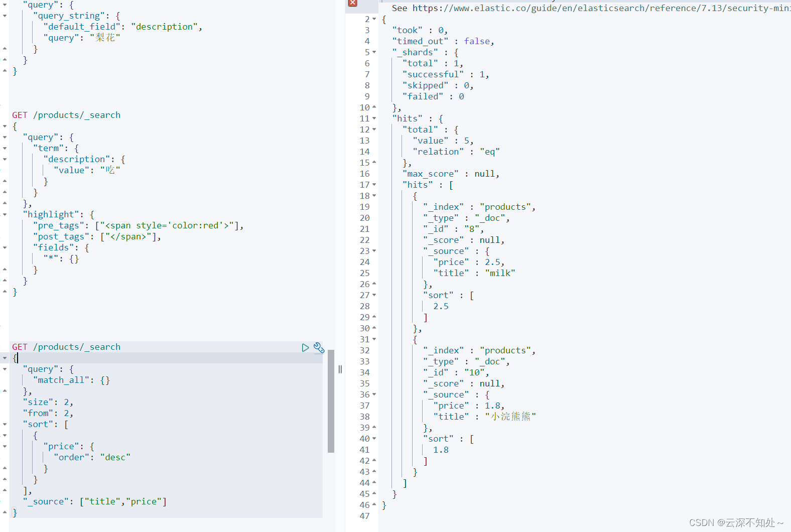This screenshot has width=791, height=532.
Task: Click "failed" : 0 in the response
Action: point(433,96)
